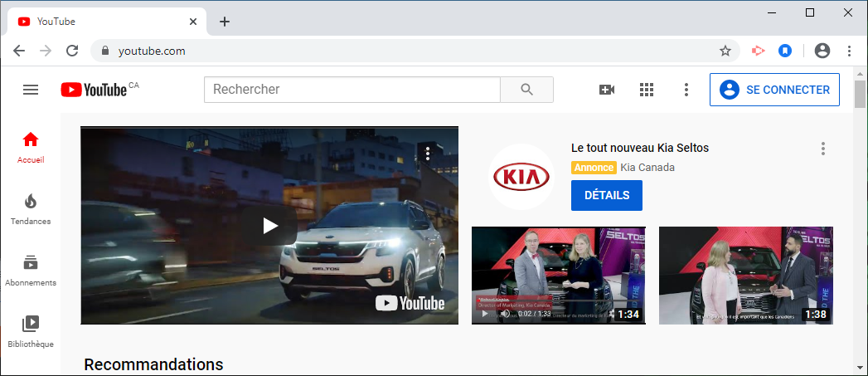Image resolution: width=868 pixels, height=376 pixels.
Task: Minimize the Chrome window
Action: pyautogui.click(x=772, y=12)
